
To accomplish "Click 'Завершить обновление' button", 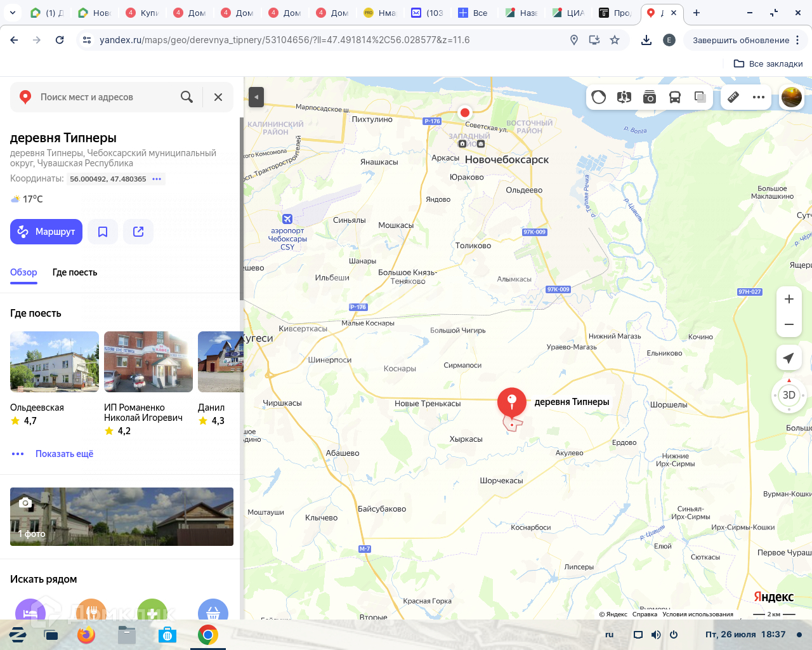I will click(741, 40).
